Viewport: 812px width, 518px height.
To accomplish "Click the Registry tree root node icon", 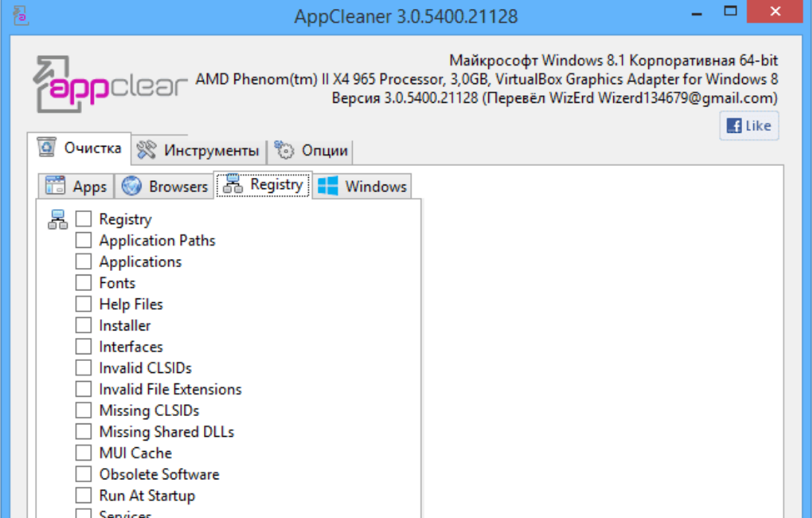I will (57, 220).
